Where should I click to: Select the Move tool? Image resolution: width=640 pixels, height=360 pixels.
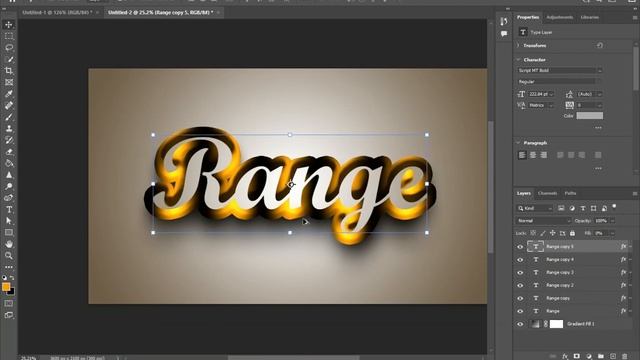point(9,25)
